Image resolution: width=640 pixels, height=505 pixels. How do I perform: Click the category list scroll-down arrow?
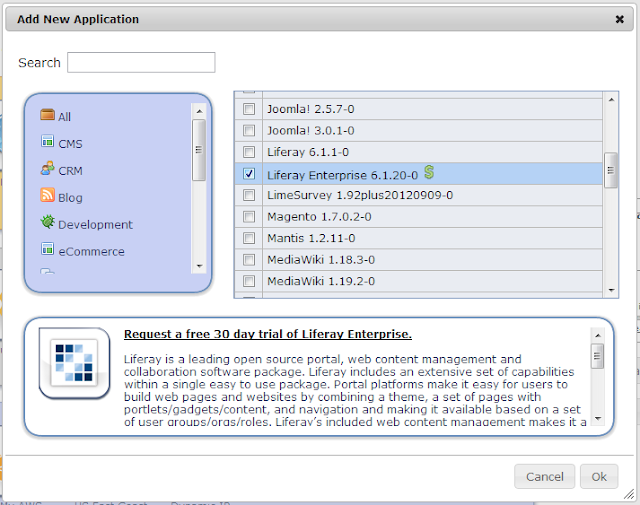pyautogui.click(x=199, y=266)
